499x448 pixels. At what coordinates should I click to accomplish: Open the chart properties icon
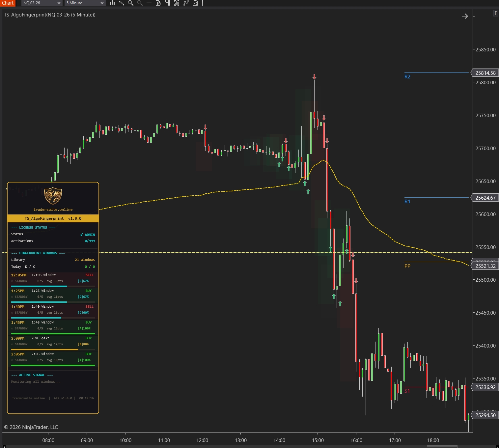pos(195,3)
